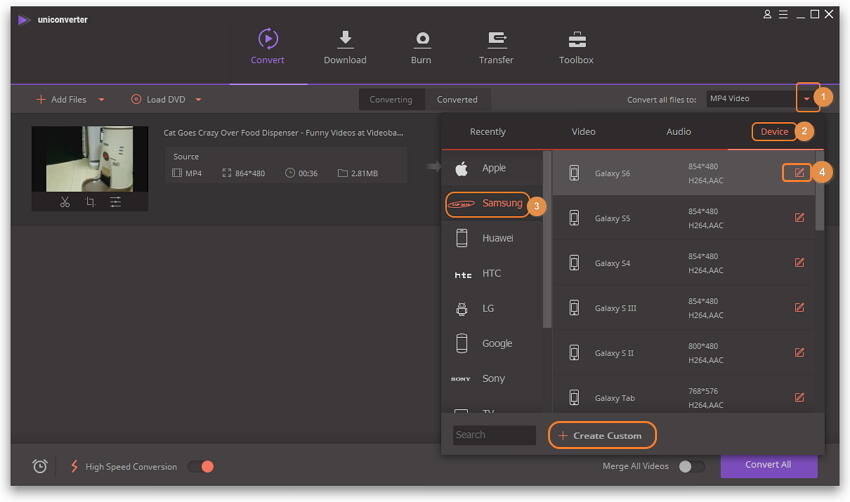850x502 pixels.
Task: Click Add Files button
Action: (x=61, y=100)
